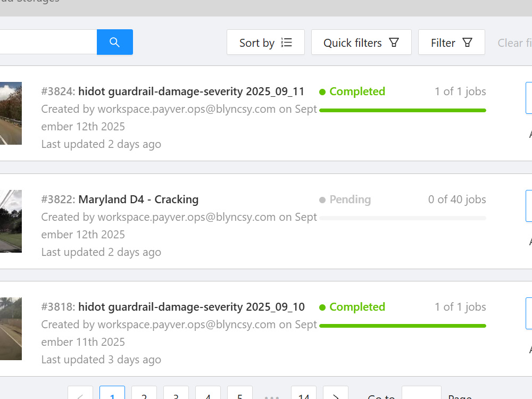Screen dimensions: 532x399
Task: Click the Clear filters text button
Action: (x=514, y=43)
